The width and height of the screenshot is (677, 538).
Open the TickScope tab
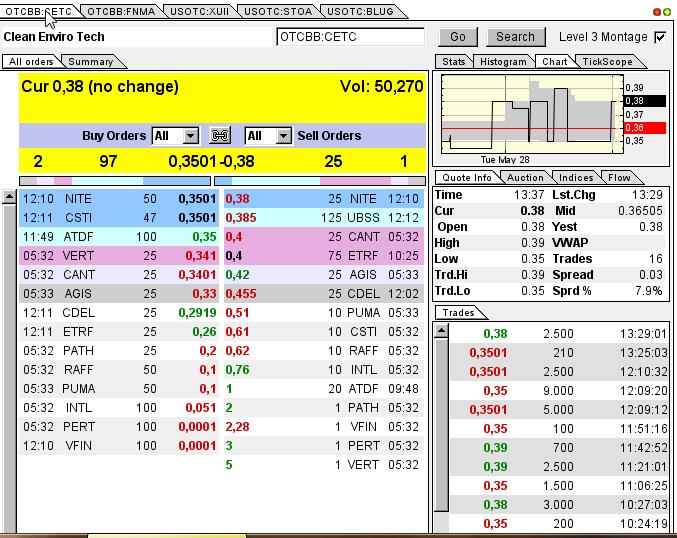(x=607, y=62)
